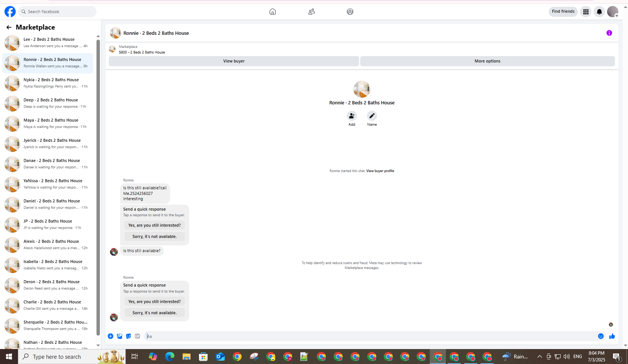Image resolution: width=628 pixels, height=364 pixels.
Task: Open Charlie 2 Beds 2 Baths House chat
Action: tap(48, 306)
